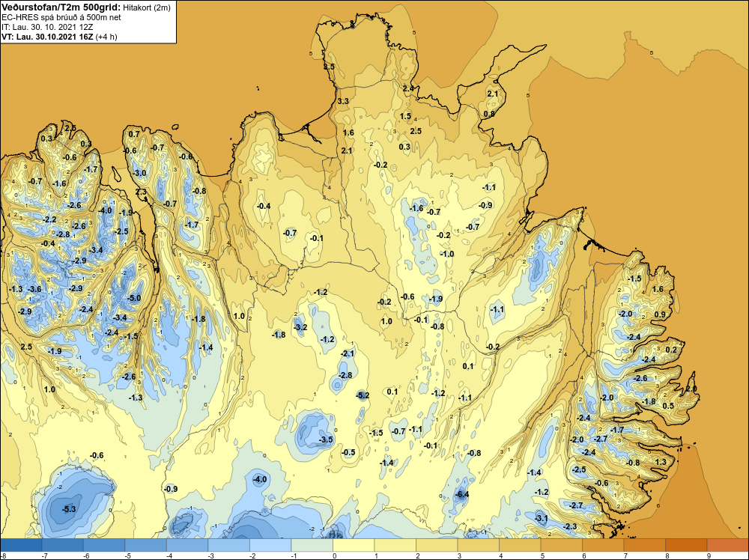
Task: Choose legend swatch between 7 and 8
Action: coord(644,544)
